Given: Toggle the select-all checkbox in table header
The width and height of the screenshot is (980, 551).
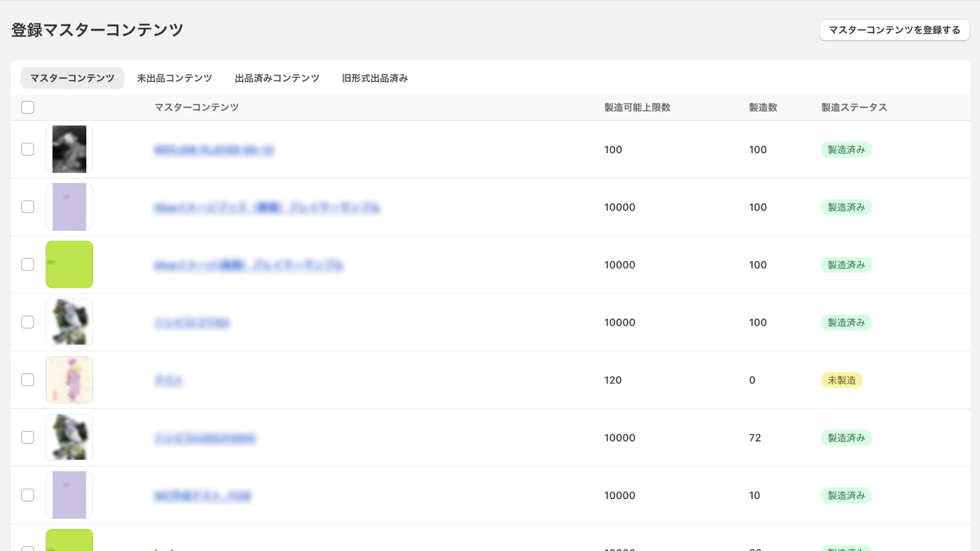Looking at the screenshot, I should [28, 107].
